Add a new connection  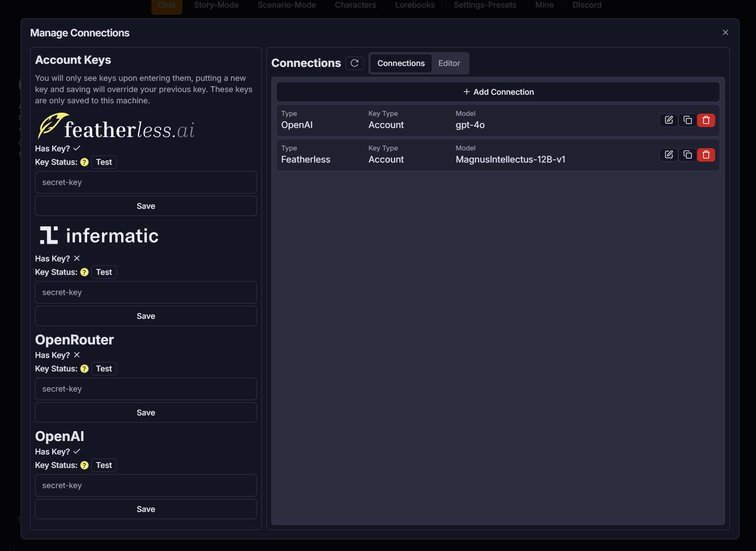coord(498,92)
